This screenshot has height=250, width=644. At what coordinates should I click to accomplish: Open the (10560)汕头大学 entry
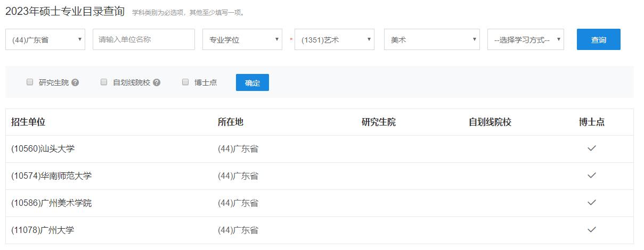click(43, 149)
